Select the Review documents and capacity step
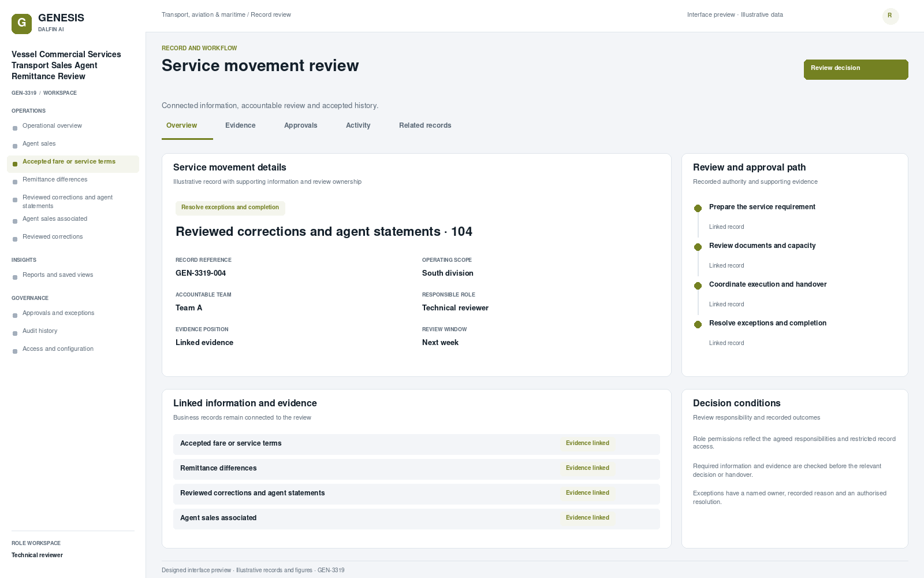 click(x=762, y=246)
